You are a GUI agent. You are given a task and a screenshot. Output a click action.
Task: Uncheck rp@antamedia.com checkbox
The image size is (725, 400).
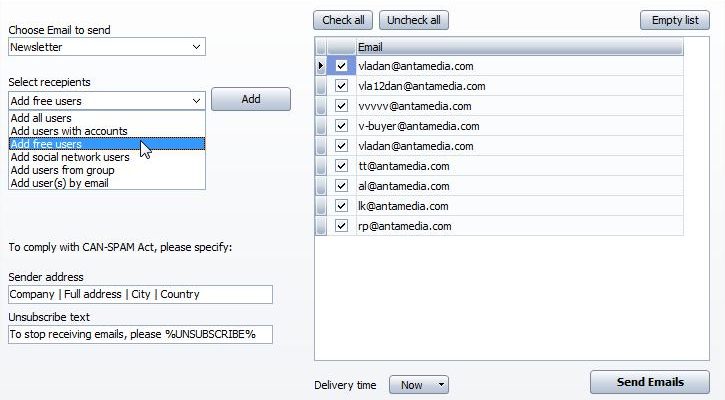pyautogui.click(x=341, y=226)
